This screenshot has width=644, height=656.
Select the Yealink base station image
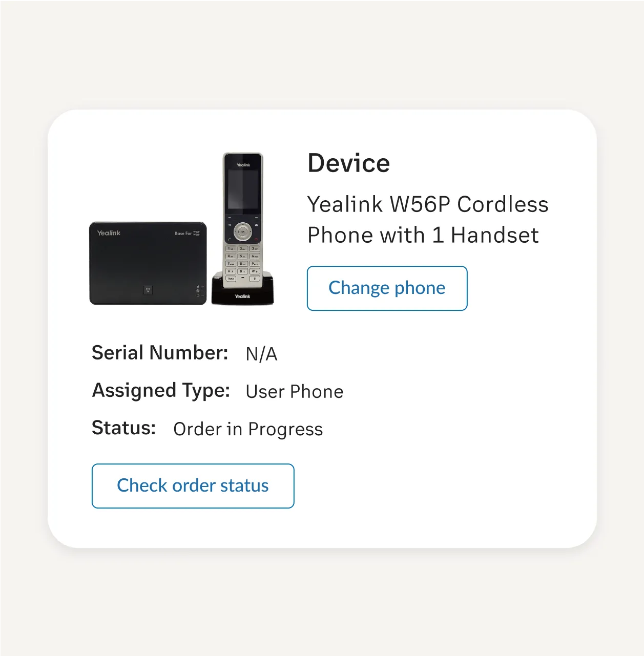[148, 263]
